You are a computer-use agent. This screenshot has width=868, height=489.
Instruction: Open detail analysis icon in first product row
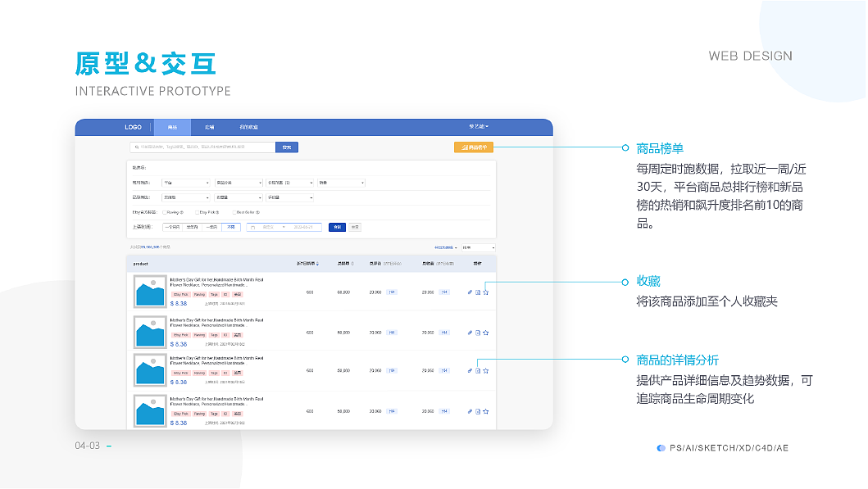pyautogui.click(x=478, y=292)
